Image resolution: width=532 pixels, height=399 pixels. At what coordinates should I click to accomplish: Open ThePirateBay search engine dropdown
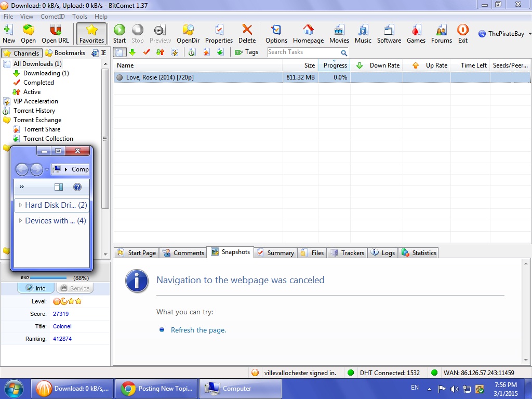tap(530, 34)
